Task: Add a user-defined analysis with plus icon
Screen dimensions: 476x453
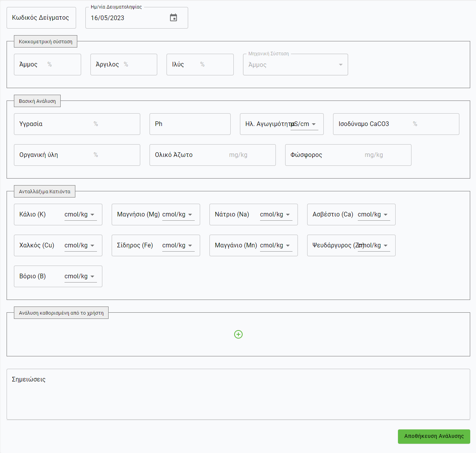Action: (x=238, y=334)
